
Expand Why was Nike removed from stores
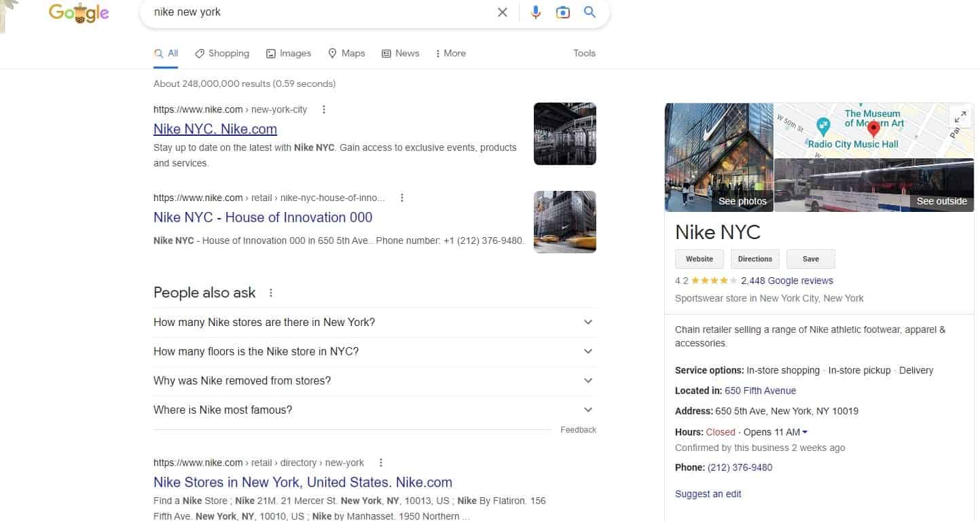tap(374, 380)
